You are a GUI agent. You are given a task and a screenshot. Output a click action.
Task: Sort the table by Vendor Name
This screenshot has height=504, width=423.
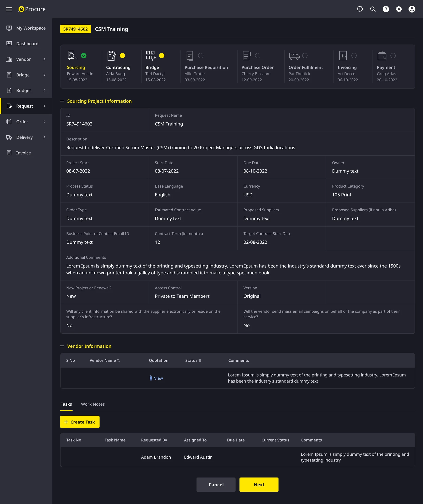[x=118, y=361]
